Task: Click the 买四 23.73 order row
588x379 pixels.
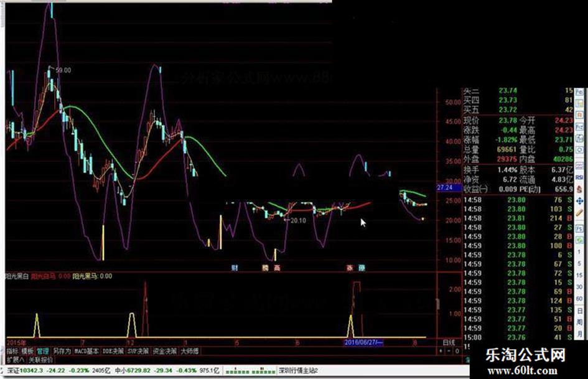Action: click(518, 100)
